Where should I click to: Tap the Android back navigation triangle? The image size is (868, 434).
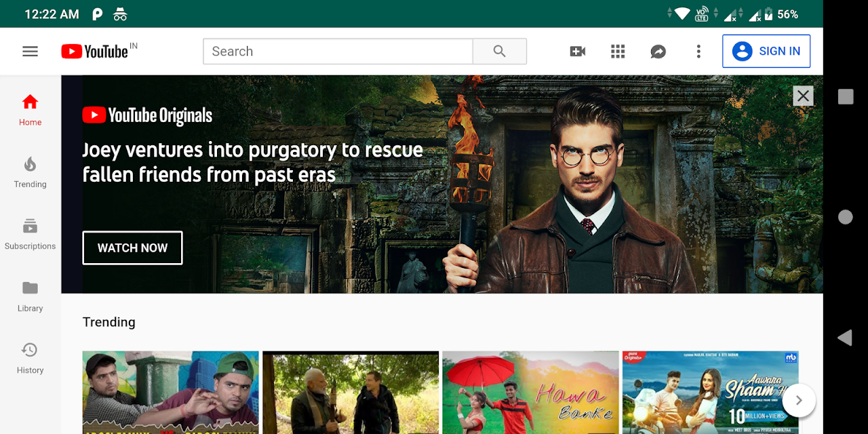point(844,338)
